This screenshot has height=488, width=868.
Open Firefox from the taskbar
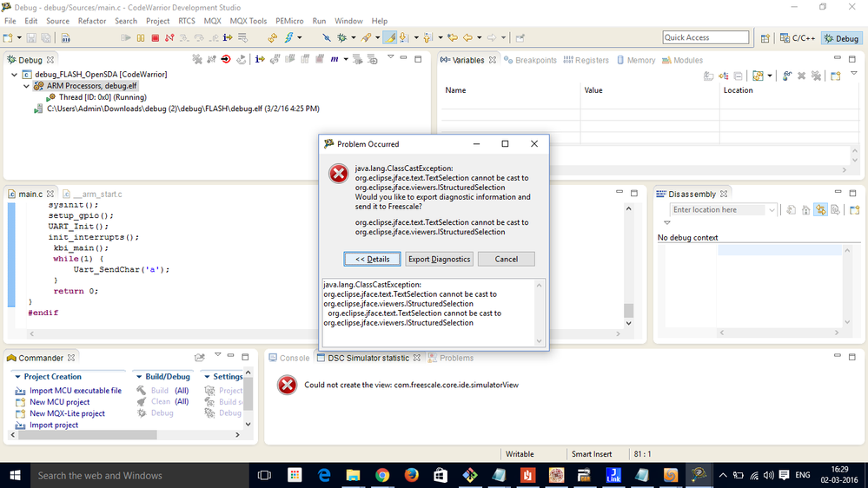click(411, 475)
